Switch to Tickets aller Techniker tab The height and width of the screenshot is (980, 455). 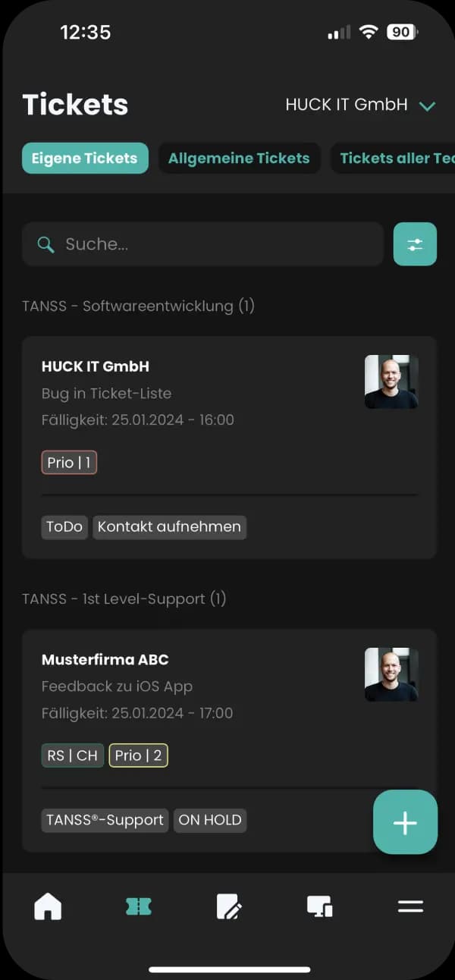[x=394, y=159]
